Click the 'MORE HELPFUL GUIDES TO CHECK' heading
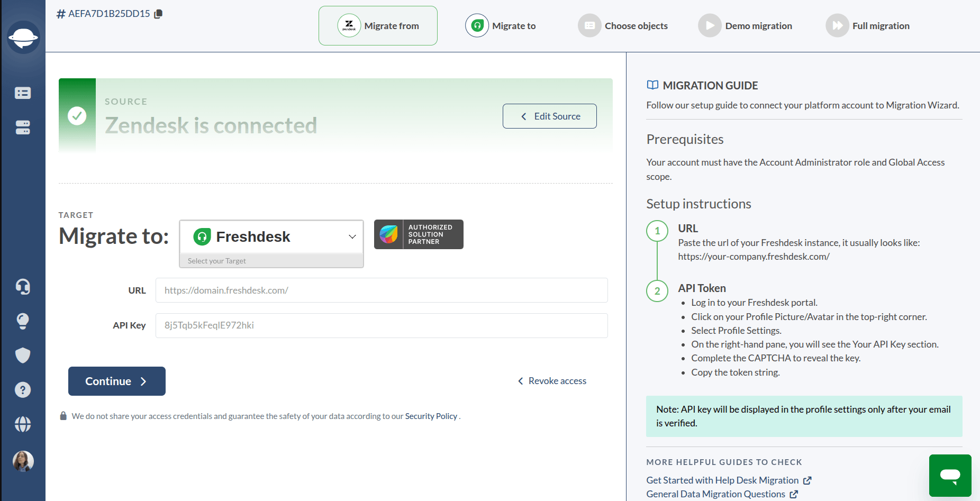The width and height of the screenshot is (980, 501). (x=724, y=462)
